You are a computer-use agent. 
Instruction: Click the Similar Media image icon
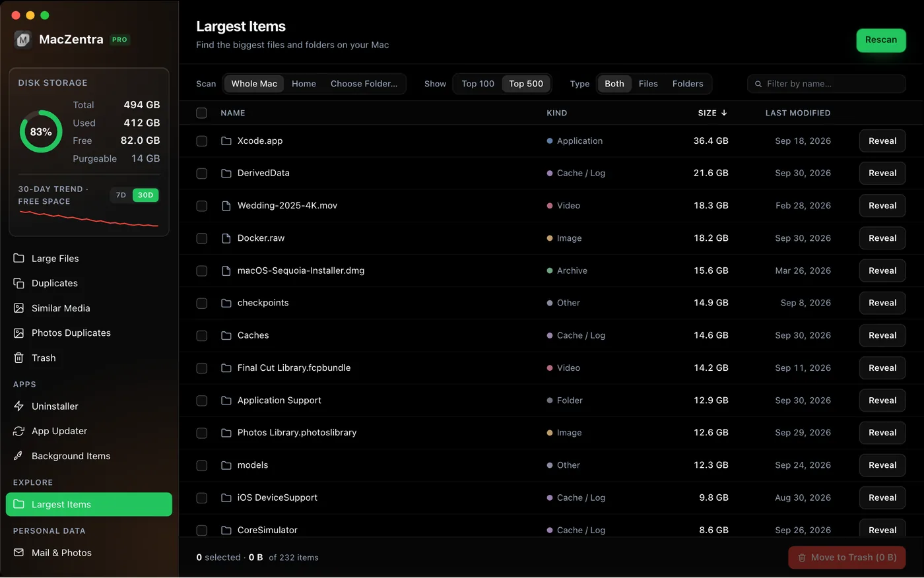pyautogui.click(x=18, y=308)
